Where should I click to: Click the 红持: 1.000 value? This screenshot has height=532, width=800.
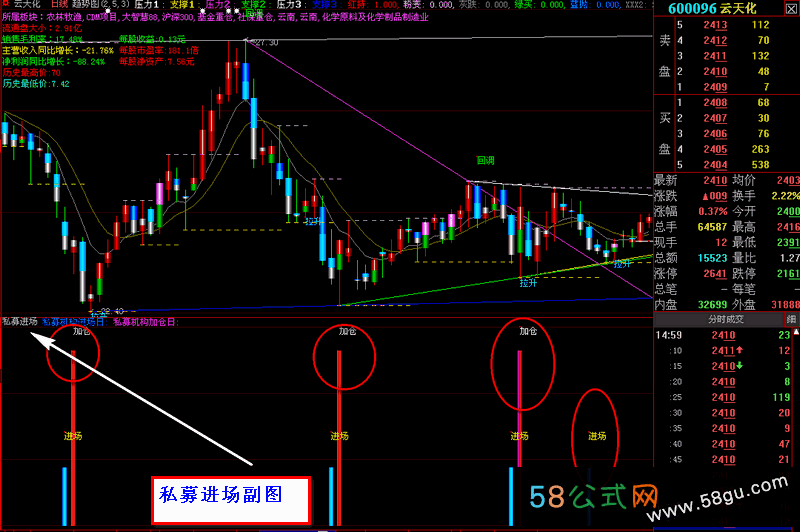click(x=372, y=4)
